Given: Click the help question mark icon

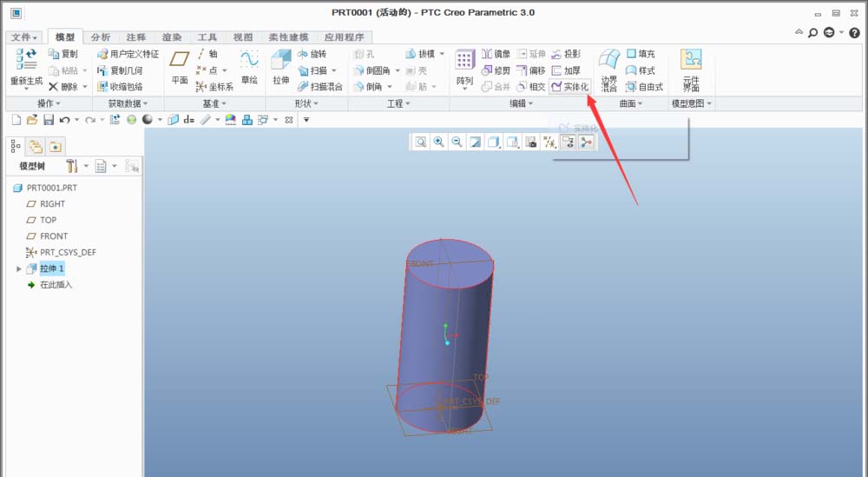Looking at the screenshot, I should pyautogui.click(x=855, y=33).
